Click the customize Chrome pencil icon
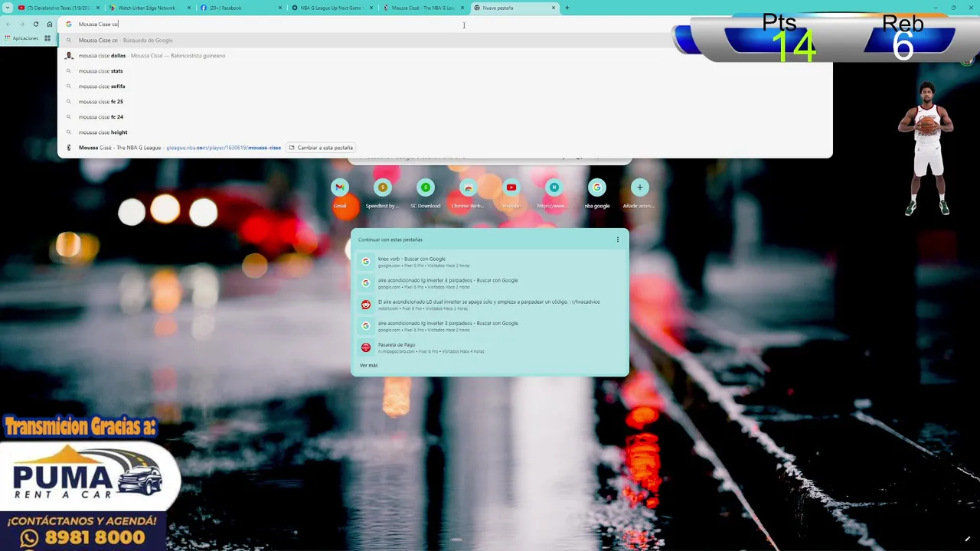This screenshot has width=980, height=551. (968, 540)
